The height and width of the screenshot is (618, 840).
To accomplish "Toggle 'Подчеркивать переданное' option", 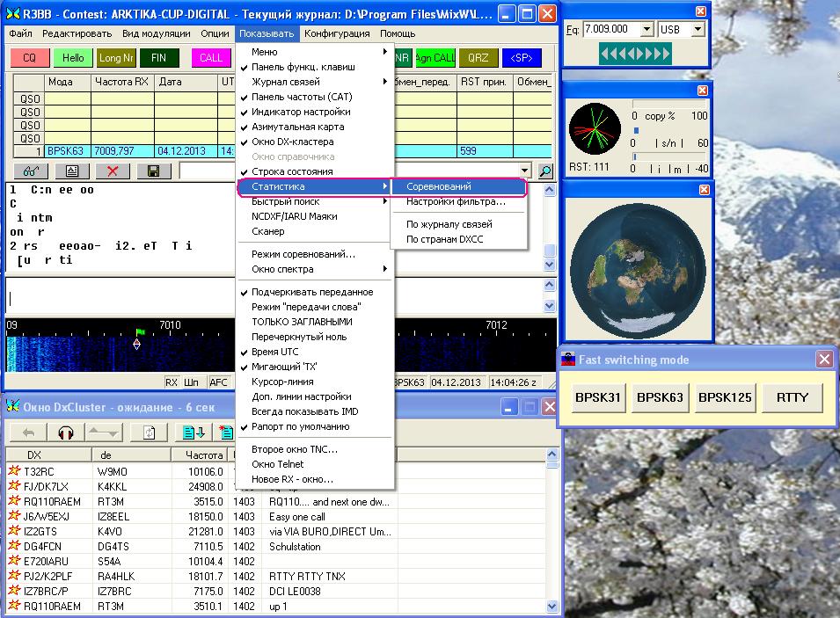I will [311, 292].
